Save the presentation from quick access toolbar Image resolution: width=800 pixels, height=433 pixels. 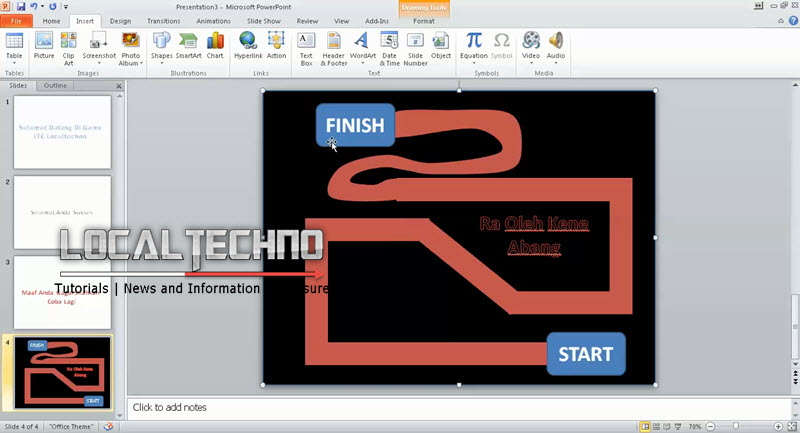pos(21,7)
